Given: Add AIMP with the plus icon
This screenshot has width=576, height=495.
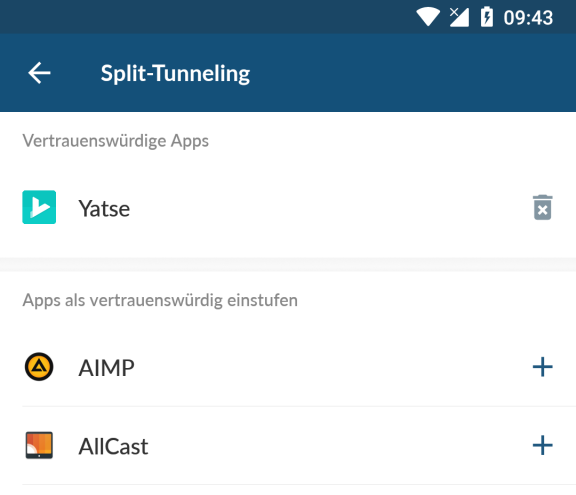Looking at the screenshot, I should pos(543,367).
